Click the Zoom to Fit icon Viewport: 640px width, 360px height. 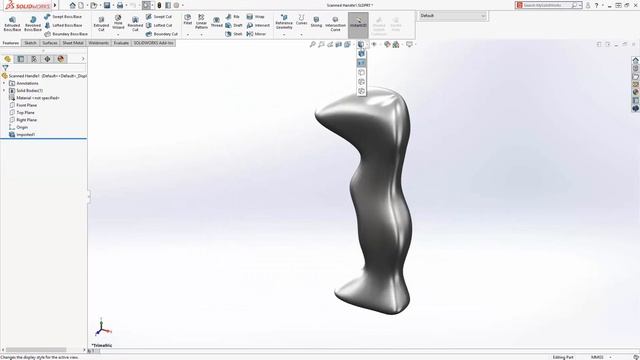313,44
